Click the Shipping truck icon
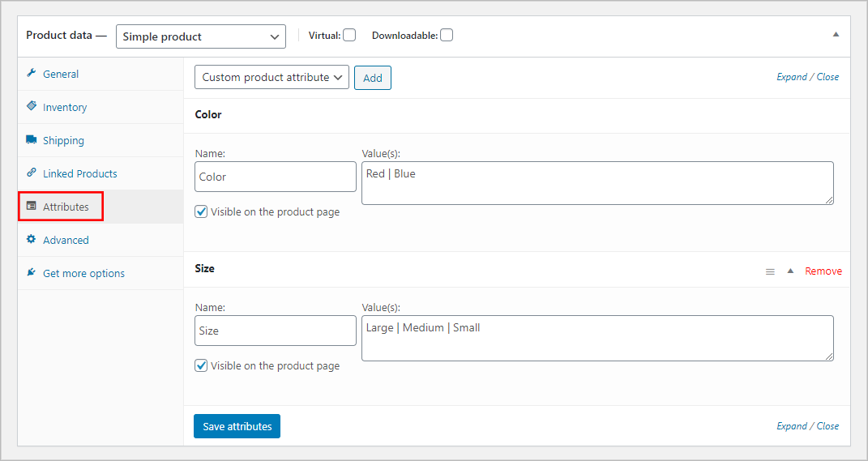Viewport: 868px width, 461px height. pos(32,139)
